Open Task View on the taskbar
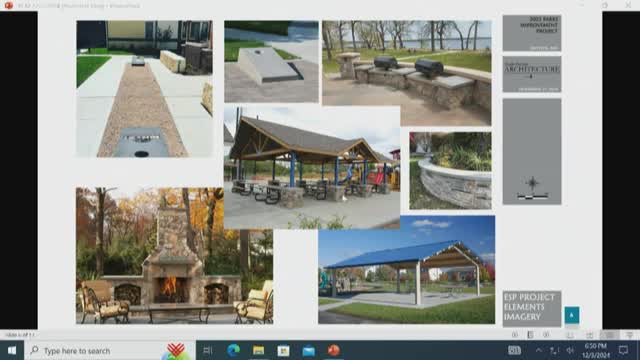This screenshot has height=360, width=640. point(207,350)
